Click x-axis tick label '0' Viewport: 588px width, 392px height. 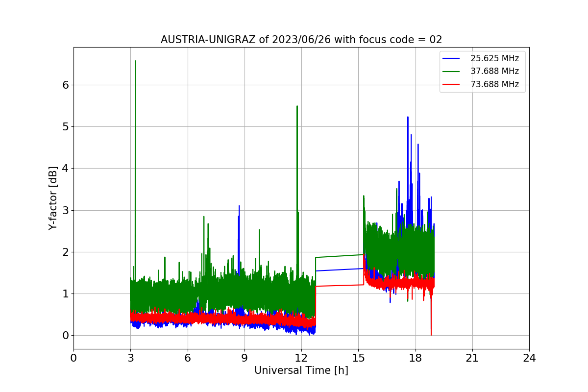pyautogui.click(x=73, y=358)
